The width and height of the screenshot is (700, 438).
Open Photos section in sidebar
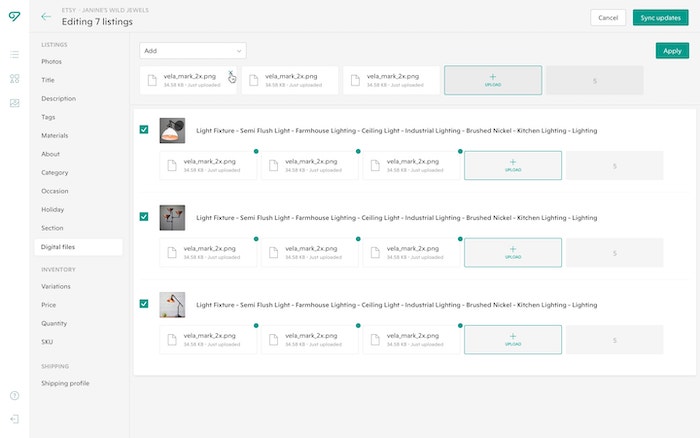tap(51, 62)
